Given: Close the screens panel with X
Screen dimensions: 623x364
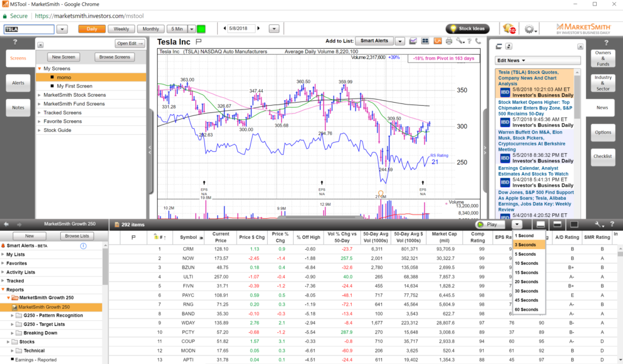Looking at the screenshot, I should tap(41, 45).
